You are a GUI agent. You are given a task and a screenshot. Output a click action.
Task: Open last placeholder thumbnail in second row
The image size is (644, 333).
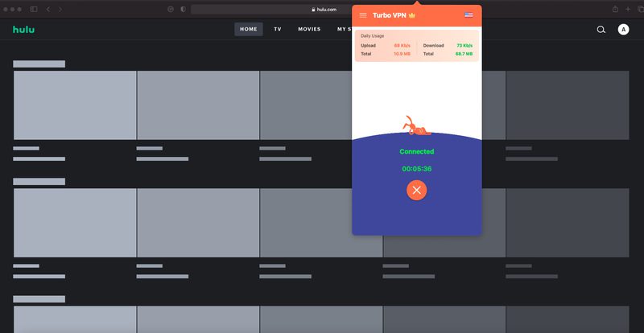(x=568, y=223)
